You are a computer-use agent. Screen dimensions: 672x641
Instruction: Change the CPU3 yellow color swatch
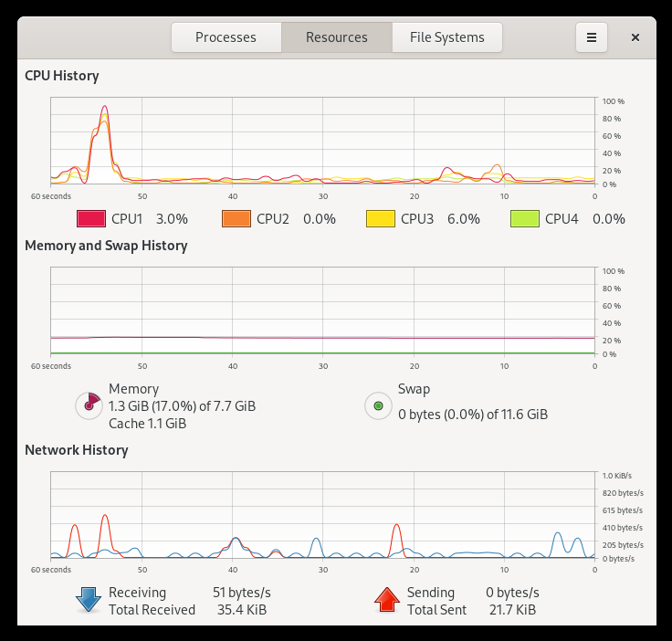[x=381, y=218]
